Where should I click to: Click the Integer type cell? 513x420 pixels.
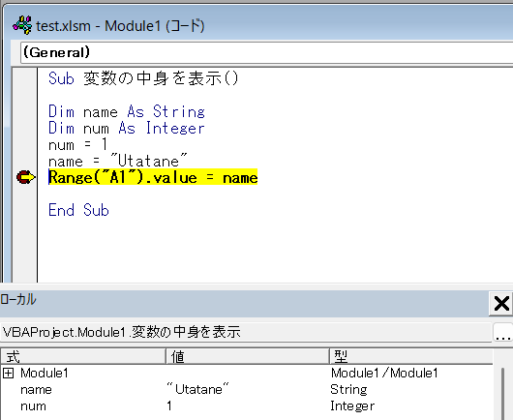pos(352,405)
